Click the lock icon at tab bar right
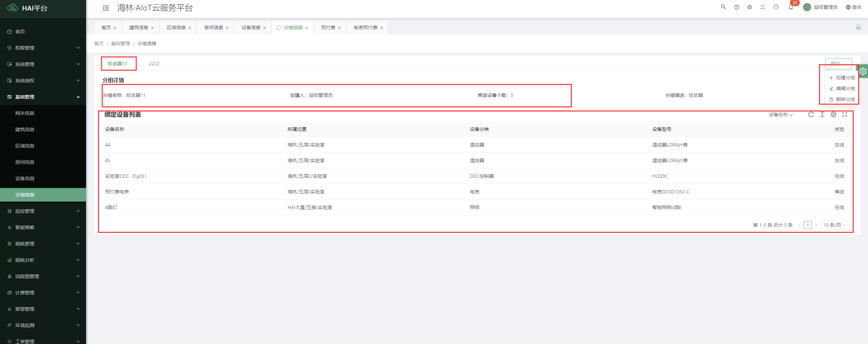This screenshot has width=868, height=344. (858, 27)
